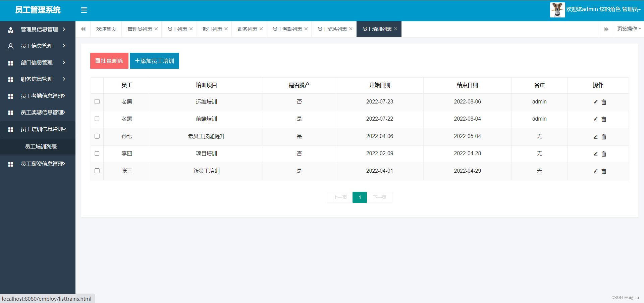The width and height of the screenshot is (644, 303).
Task: Click page 1 pagination button
Action: coord(360,197)
